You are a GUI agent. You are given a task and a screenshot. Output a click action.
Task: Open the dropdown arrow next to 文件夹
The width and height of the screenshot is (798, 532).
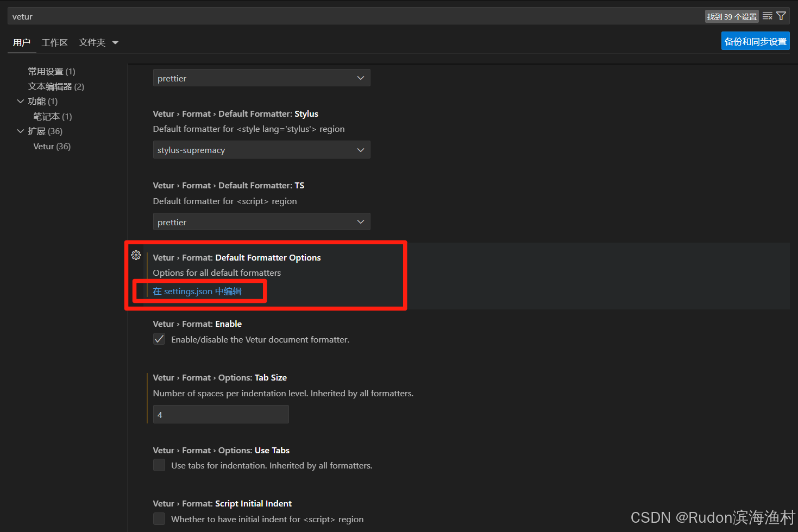click(115, 43)
